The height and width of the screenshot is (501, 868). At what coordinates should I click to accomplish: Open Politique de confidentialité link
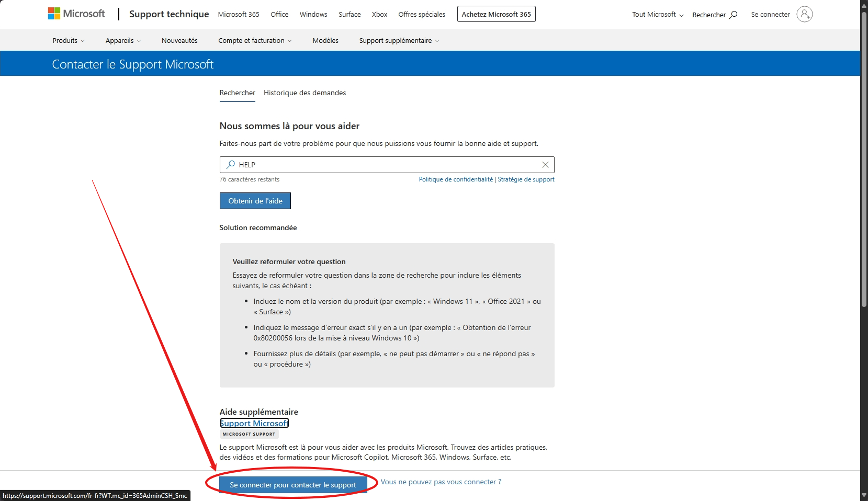coord(456,179)
